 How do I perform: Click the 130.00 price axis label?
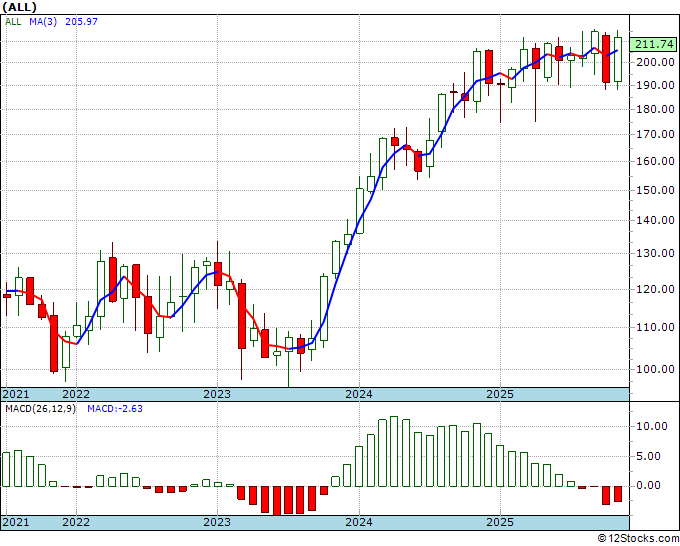(x=655, y=253)
